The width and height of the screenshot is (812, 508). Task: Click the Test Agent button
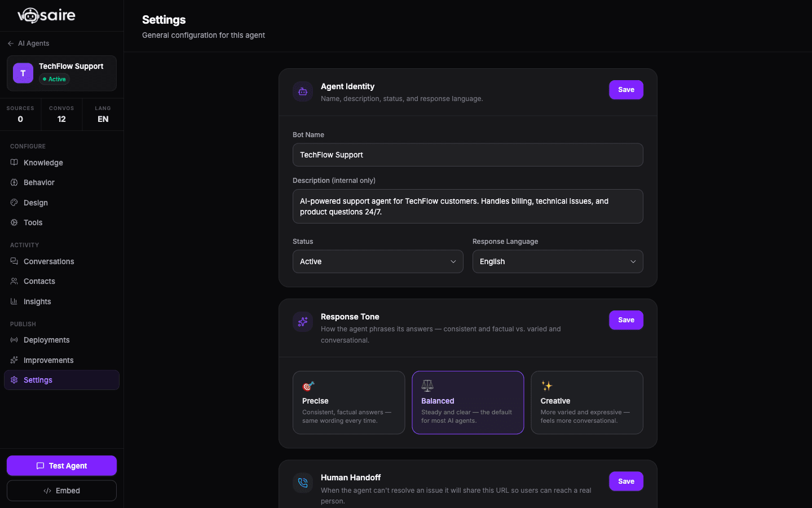tap(61, 466)
